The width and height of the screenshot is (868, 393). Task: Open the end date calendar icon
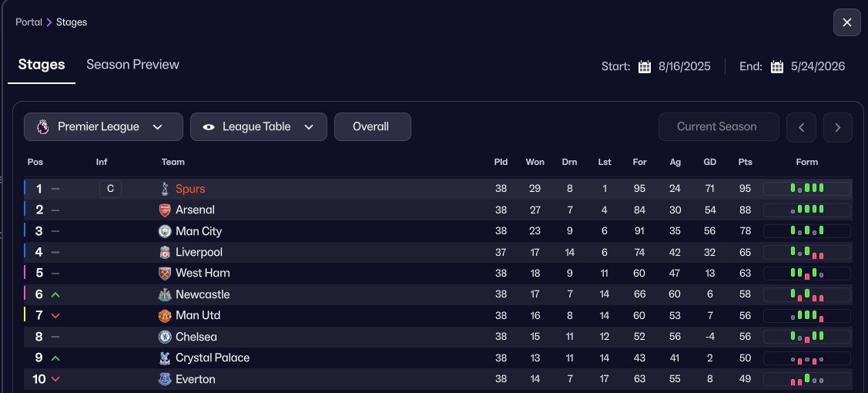(x=777, y=66)
